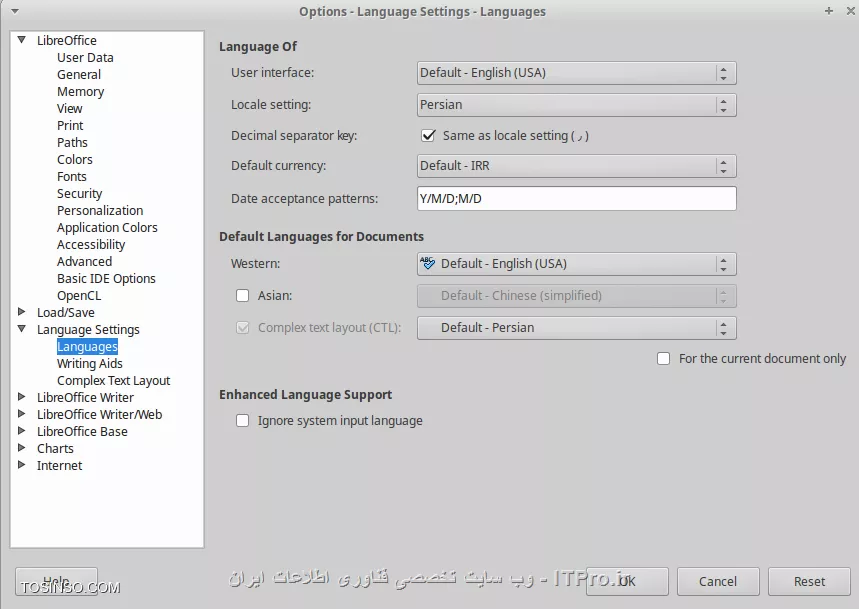Open the Default currency IRR dropdown
Image resolution: width=859 pixels, height=609 pixels.
[576, 166]
